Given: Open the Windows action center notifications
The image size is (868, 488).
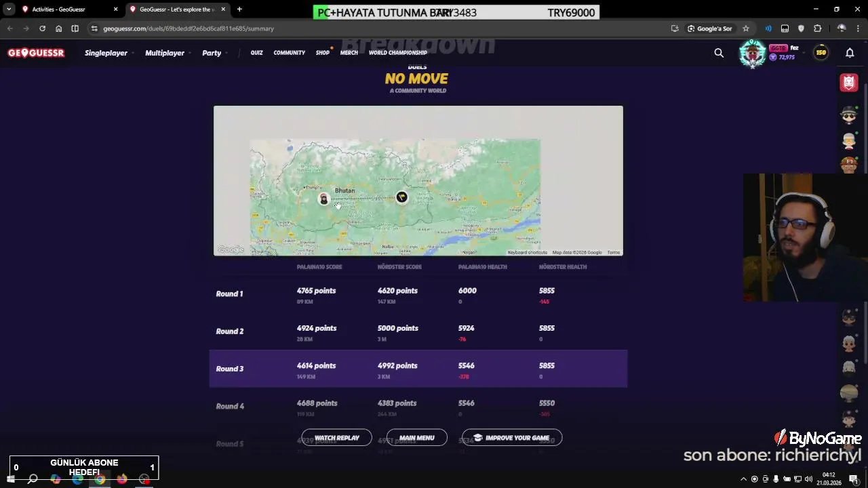Looking at the screenshot, I should [x=854, y=479].
